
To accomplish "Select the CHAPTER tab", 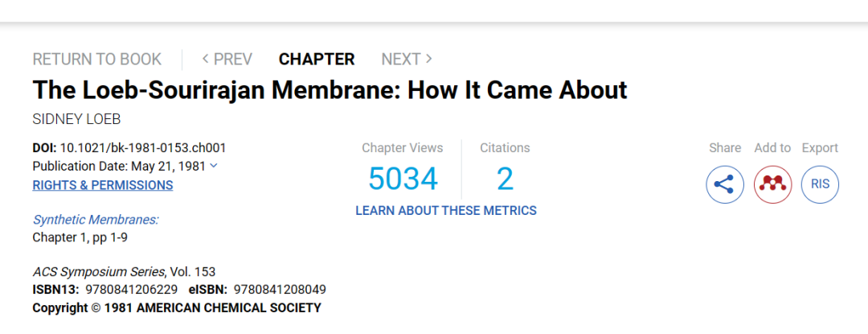I will point(316,60).
